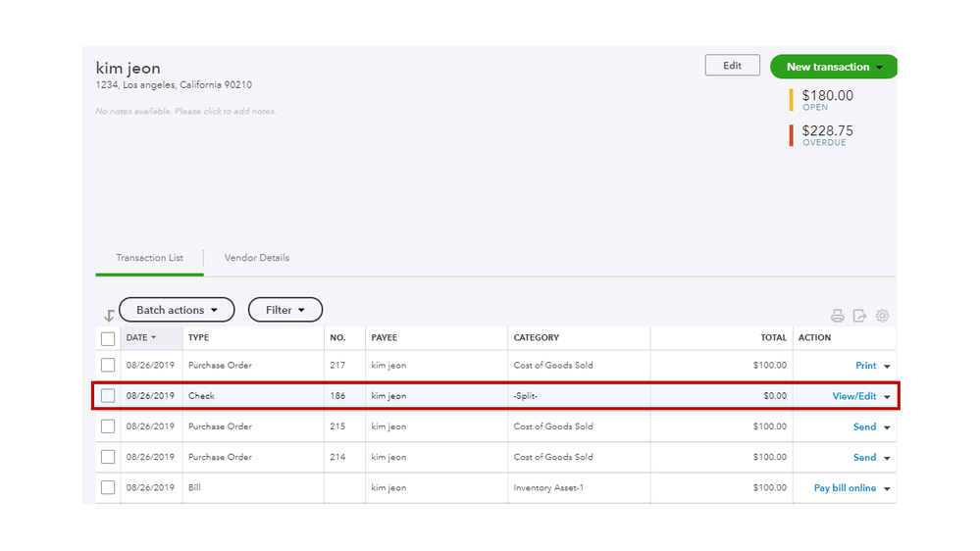
Task: Toggle the select-all checkbox in header
Action: point(108,338)
